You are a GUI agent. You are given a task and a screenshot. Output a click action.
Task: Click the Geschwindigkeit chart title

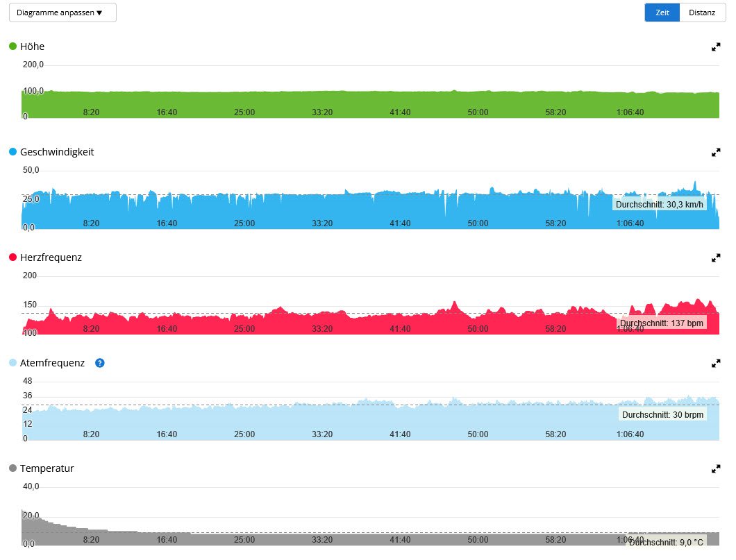point(57,152)
